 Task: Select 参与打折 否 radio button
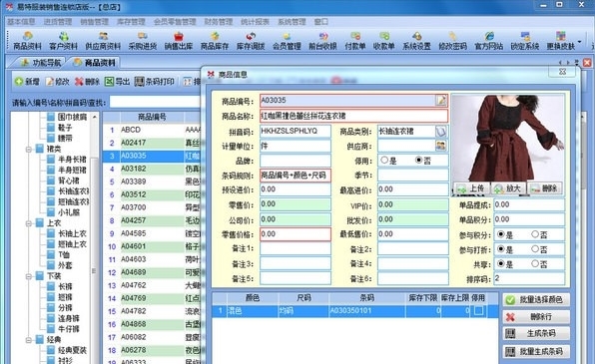[x=535, y=249]
